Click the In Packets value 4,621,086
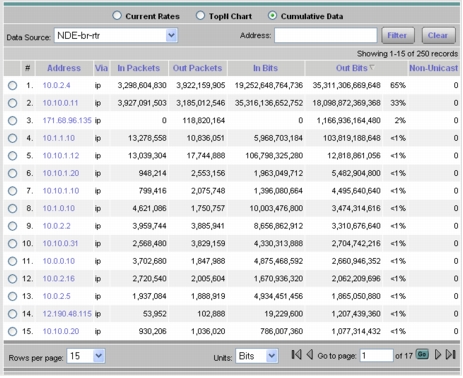 tap(149, 208)
